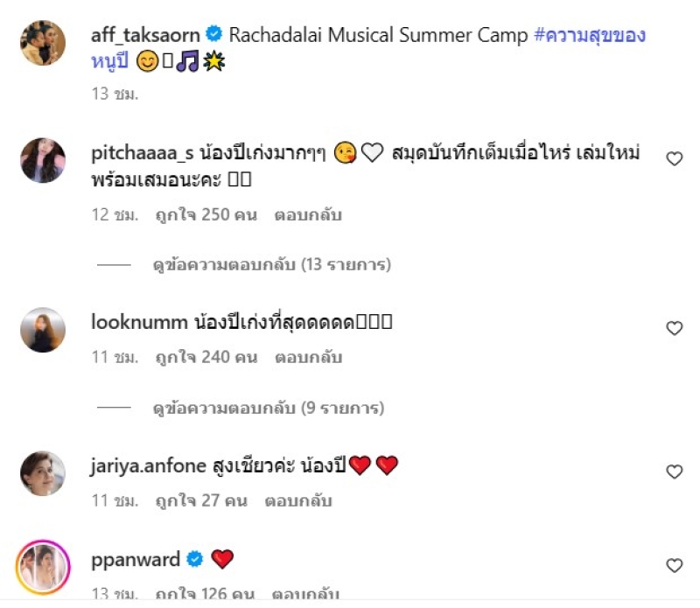Like the pitchaaaa_s comment heart icon

click(674, 158)
